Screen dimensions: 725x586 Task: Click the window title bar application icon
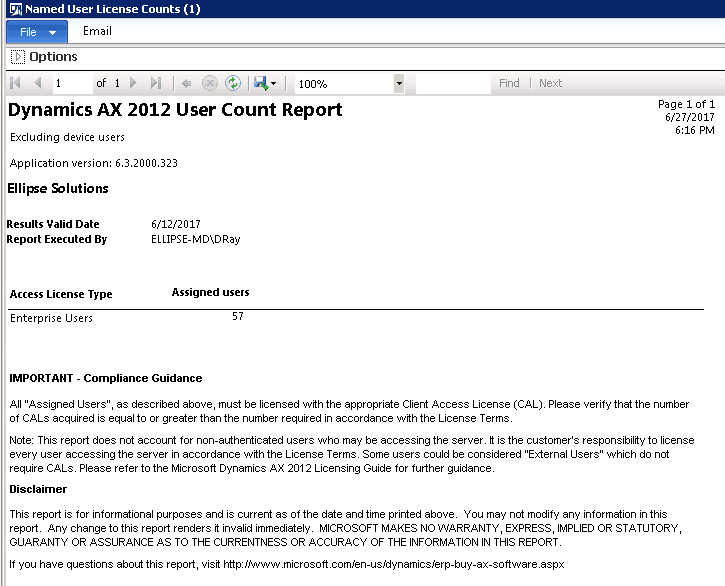15,9
